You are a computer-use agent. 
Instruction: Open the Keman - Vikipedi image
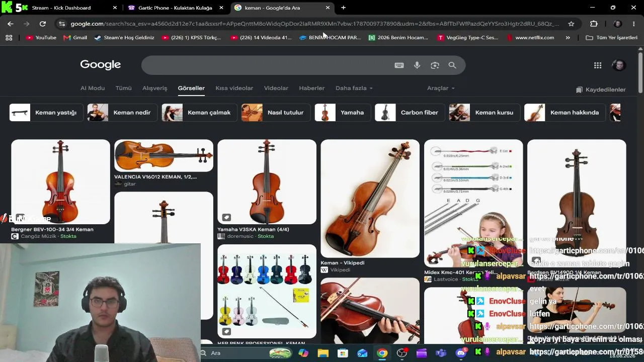pyautogui.click(x=370, y=199)
